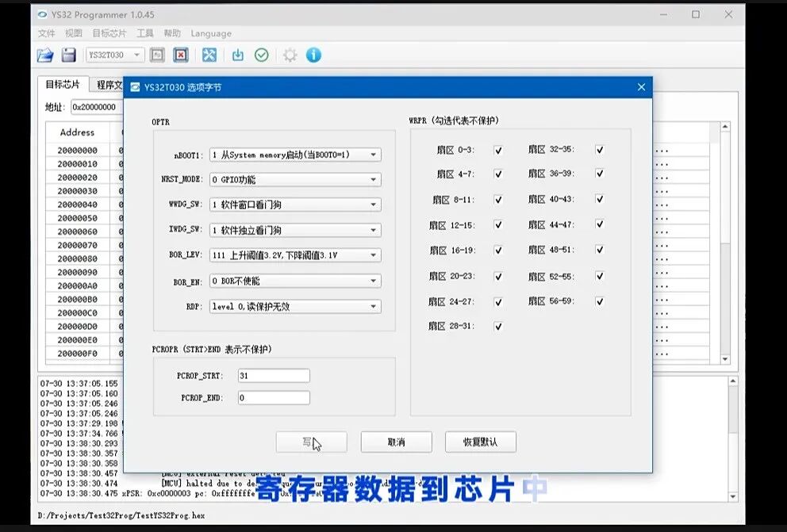Toggle sector 4-7 checkbox
The image size is (787, 532).
point(498,174)
